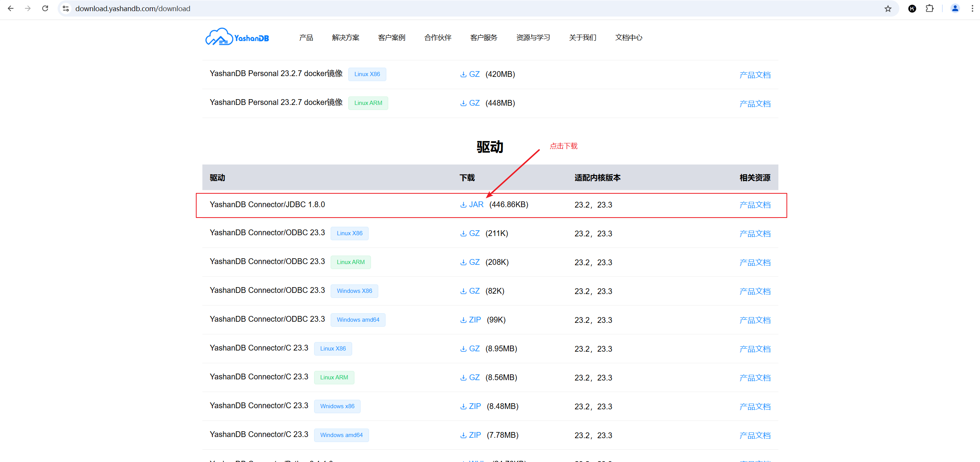Image resolution: width=980 pixels, height=462 pixels.
Task: Click Windows amd64 tag on Connector/C row
Action: point(341,435)
